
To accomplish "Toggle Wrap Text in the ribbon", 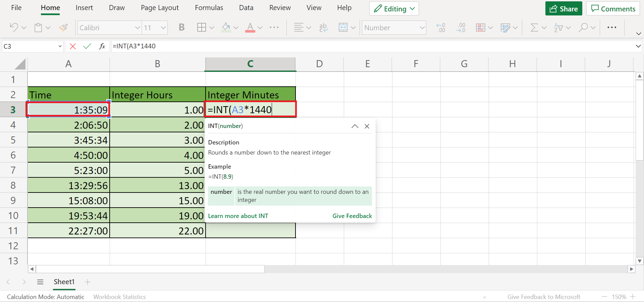I will (323, 28).
